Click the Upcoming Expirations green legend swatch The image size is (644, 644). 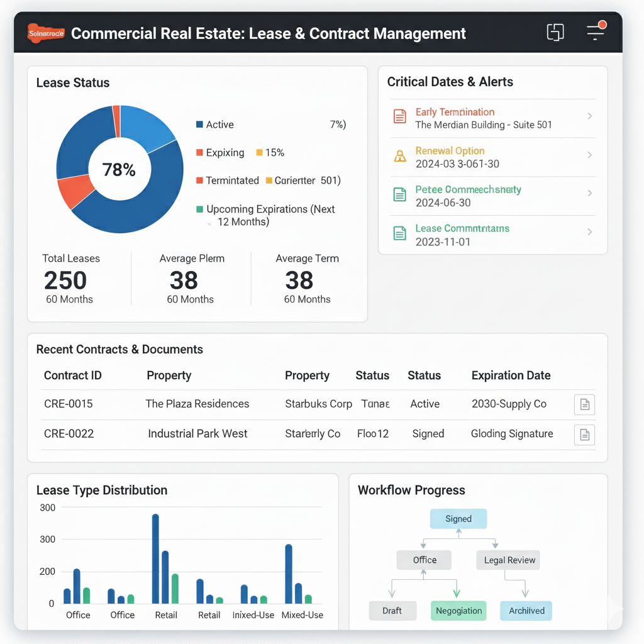(199, 209)
